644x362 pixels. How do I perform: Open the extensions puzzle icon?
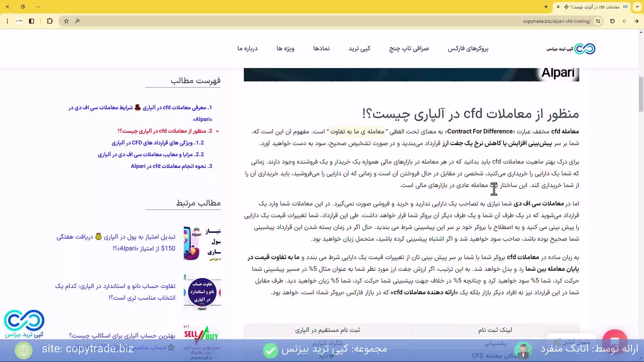(x=50, y=21)
